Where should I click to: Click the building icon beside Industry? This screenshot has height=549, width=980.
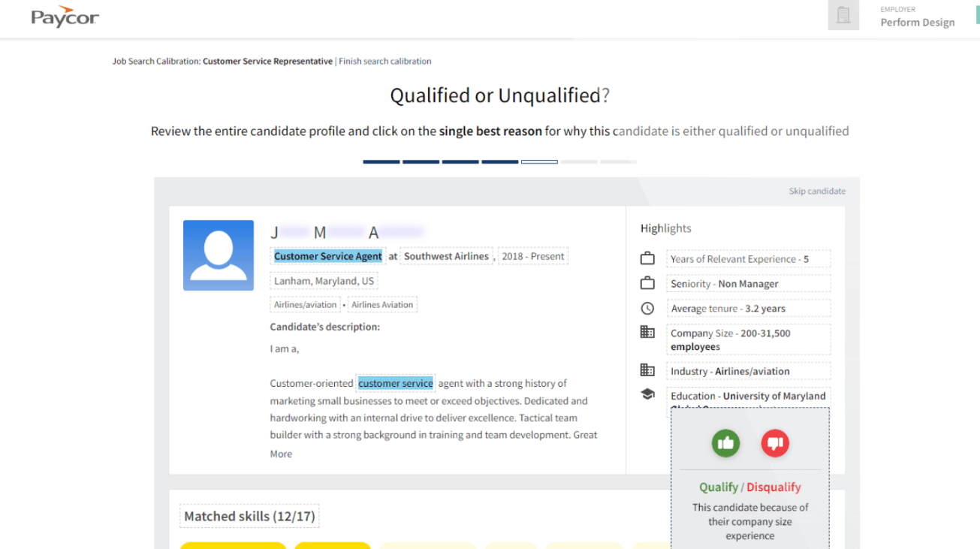[647, 370]
